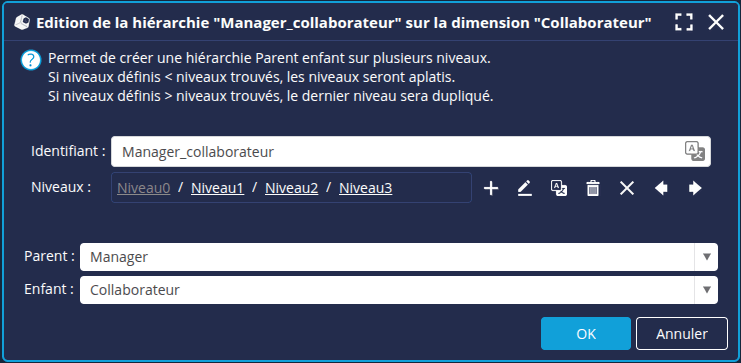Viewport: 741px width, 363px height.
Task: Click the help question mark icon
Action: pos(31,61)
